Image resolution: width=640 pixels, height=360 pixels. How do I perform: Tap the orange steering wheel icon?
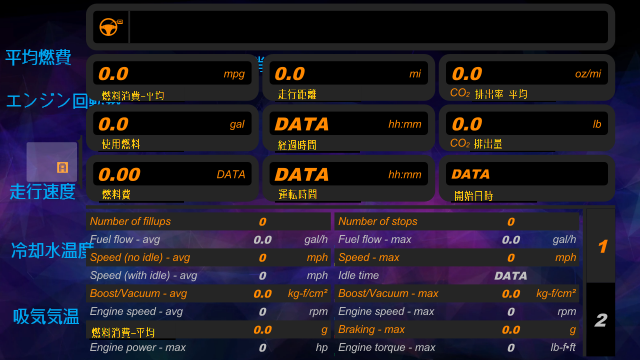click(x=110, y=27)
